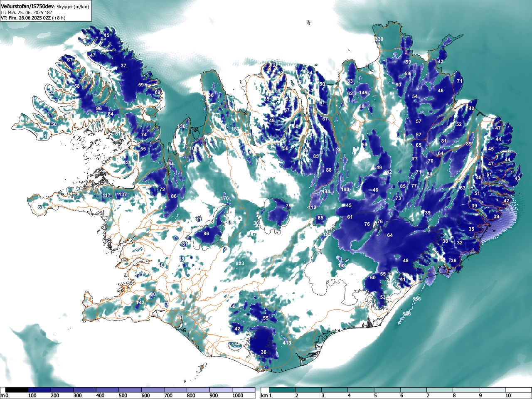Click the map value '38'
The height and width of the screenshot is (399, 532).
[445, 241]
